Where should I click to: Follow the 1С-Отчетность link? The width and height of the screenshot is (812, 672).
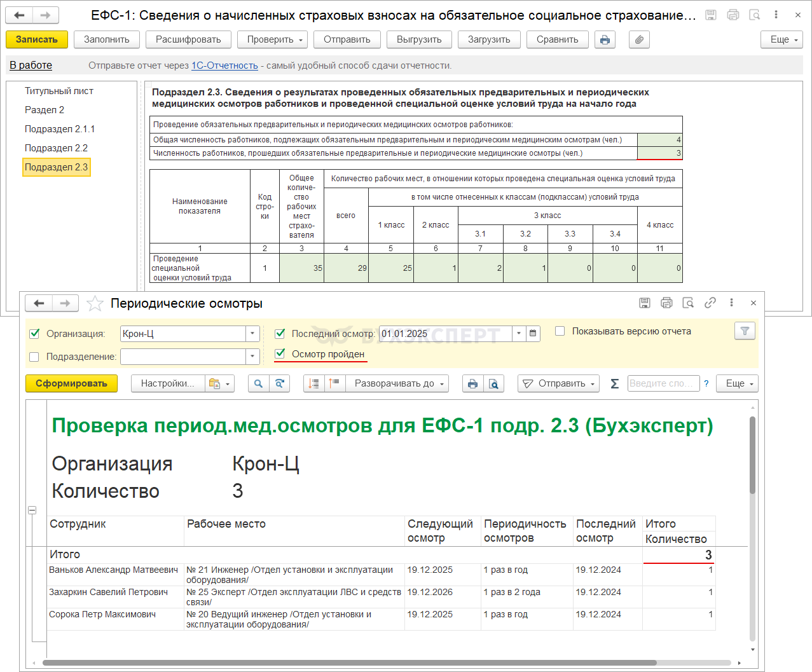[224, 65]
